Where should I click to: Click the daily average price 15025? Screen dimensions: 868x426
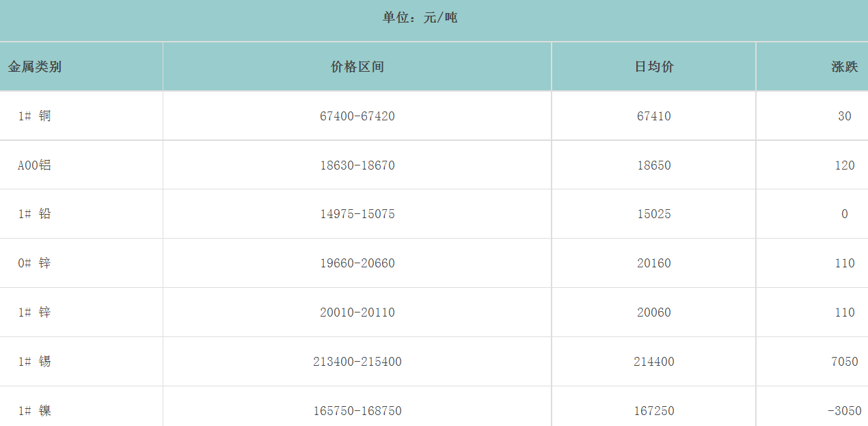653,214
